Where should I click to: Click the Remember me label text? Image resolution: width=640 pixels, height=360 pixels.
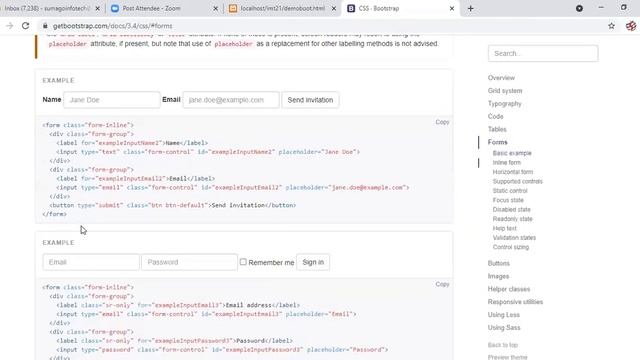point(271,262)
